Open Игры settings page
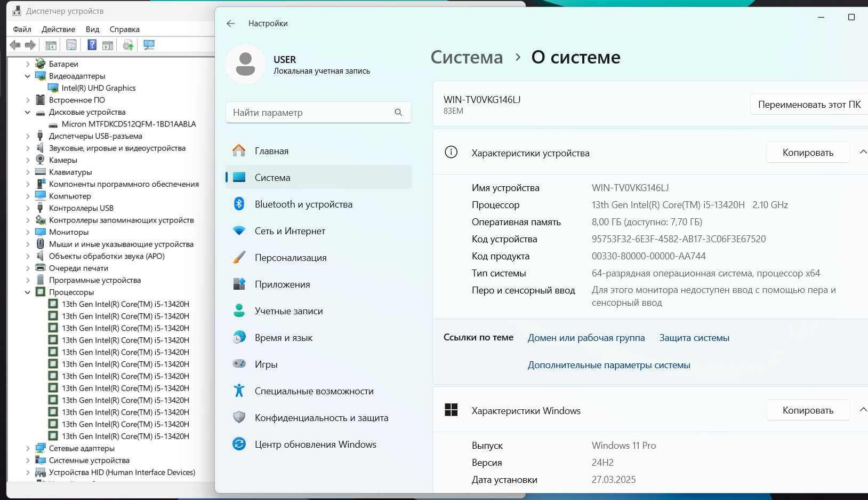Viewport: 868px width, 500px height. pos(318,364)
